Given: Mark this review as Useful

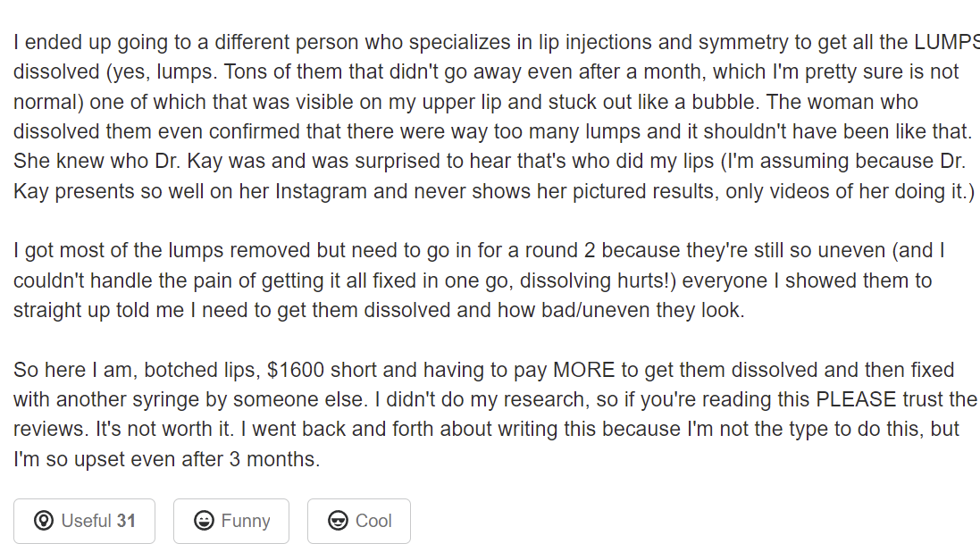Looking at the screenshot, I should click(x=84, y=521).
